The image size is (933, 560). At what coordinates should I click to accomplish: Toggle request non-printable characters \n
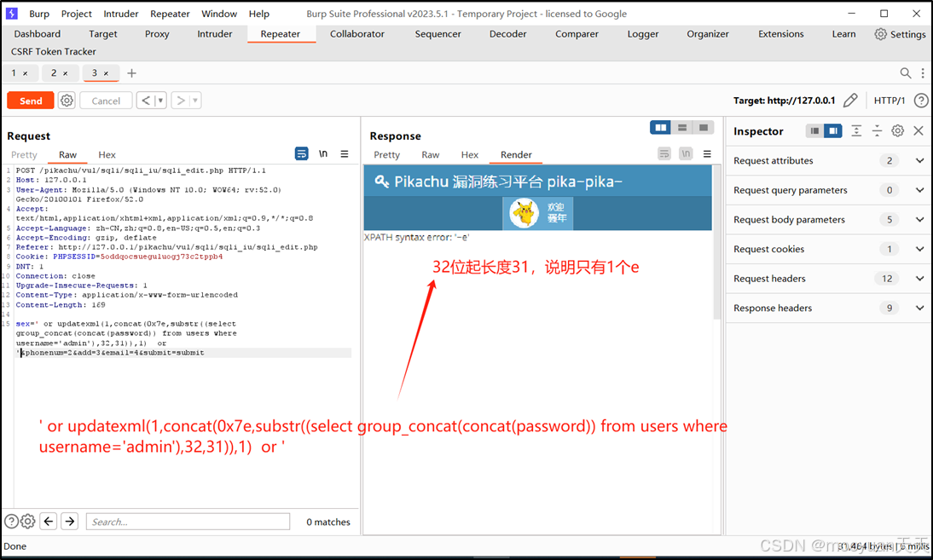[x=322, y=153]
